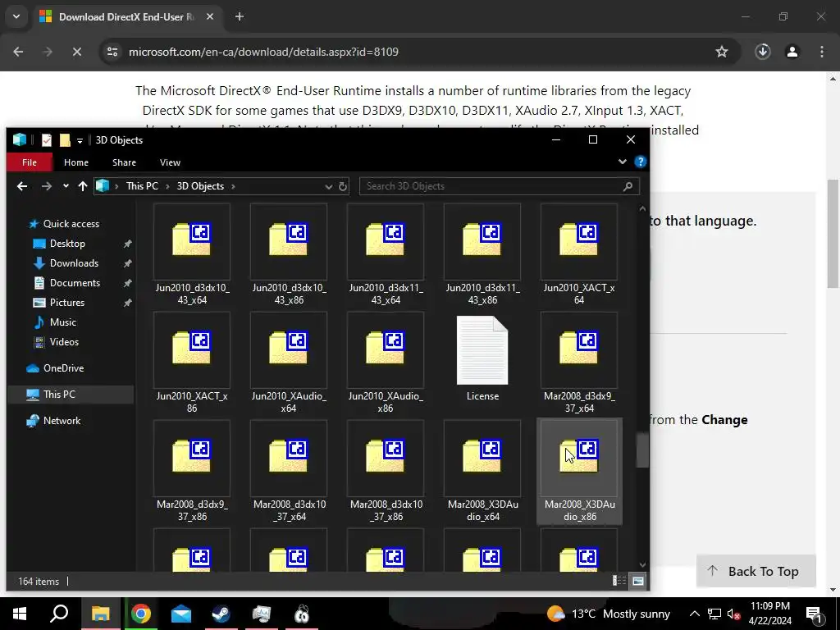Screen dimensions: 840x630
Task: Select the Download DirectX End-User browser tab
Action: [x=126, y=16]
